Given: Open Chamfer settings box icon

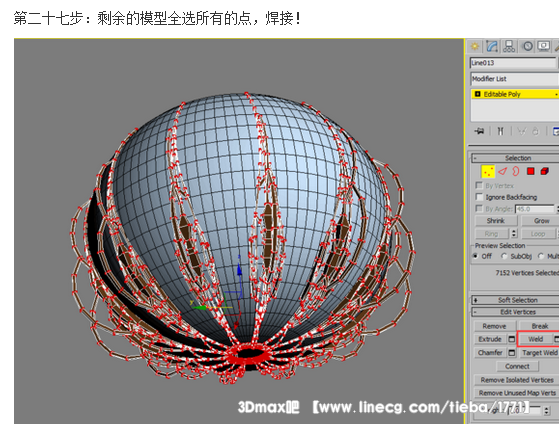Looking at the screenshot, I should pos(512,352).
